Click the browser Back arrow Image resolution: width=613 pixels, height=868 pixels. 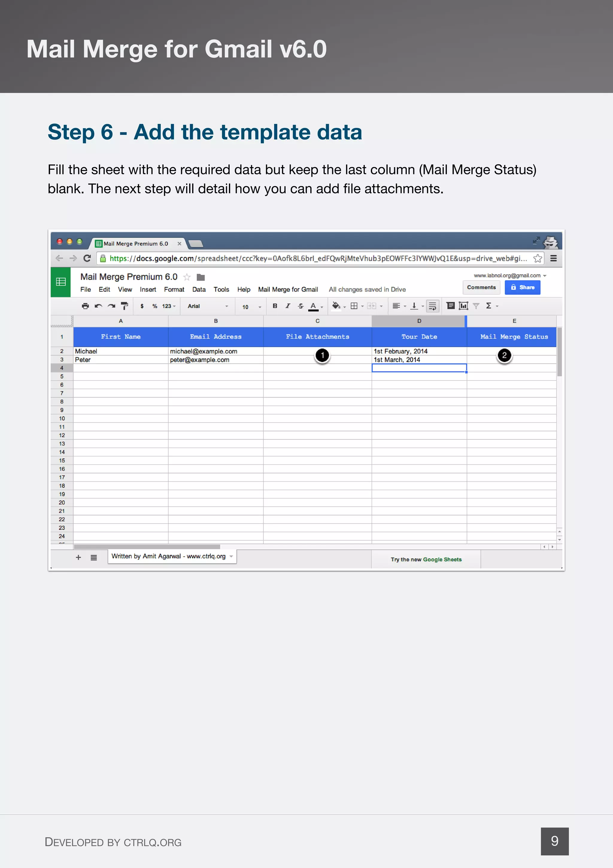59,258
